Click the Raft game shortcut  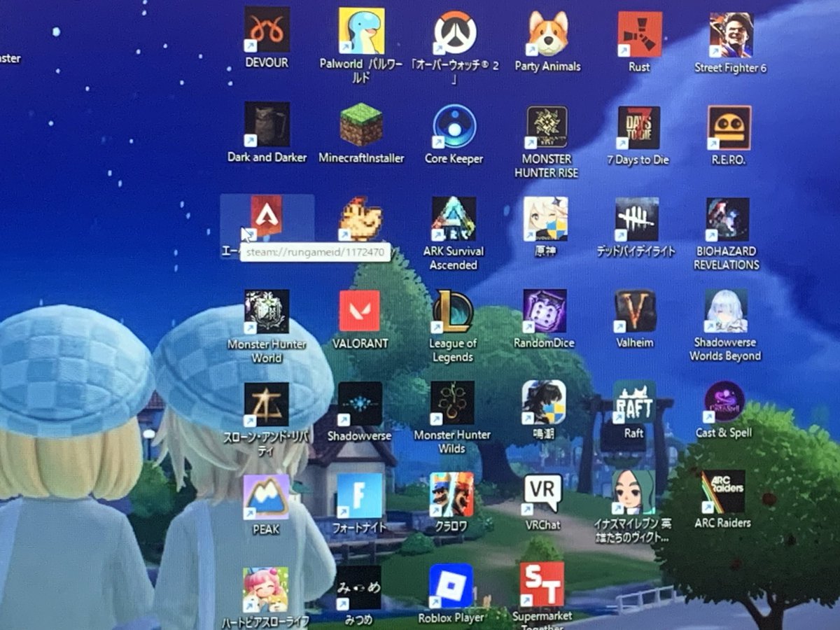635,402
